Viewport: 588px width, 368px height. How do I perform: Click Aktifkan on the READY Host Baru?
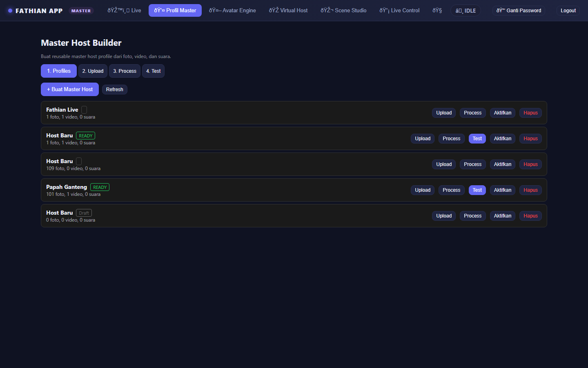[x=503, y=139]
